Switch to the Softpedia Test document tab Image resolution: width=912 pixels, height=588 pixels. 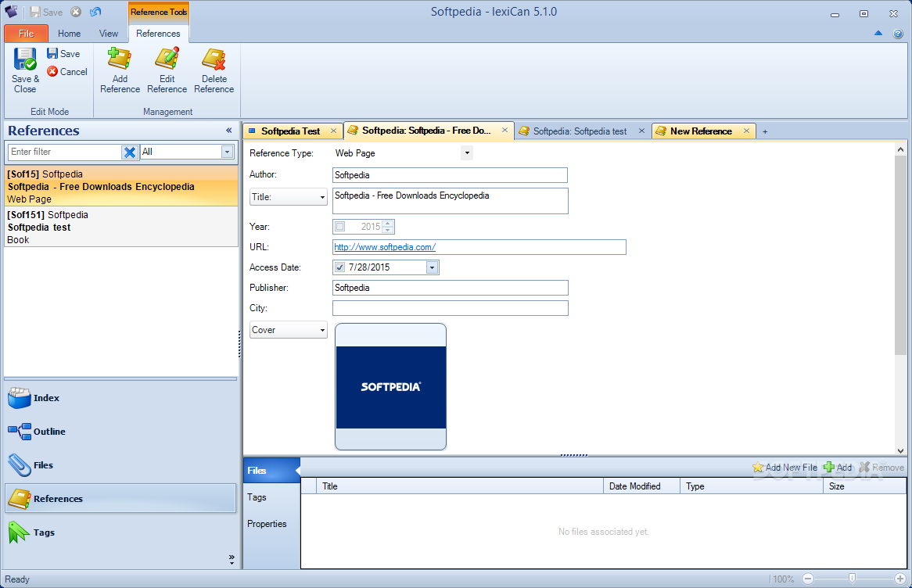click(290, 131)
